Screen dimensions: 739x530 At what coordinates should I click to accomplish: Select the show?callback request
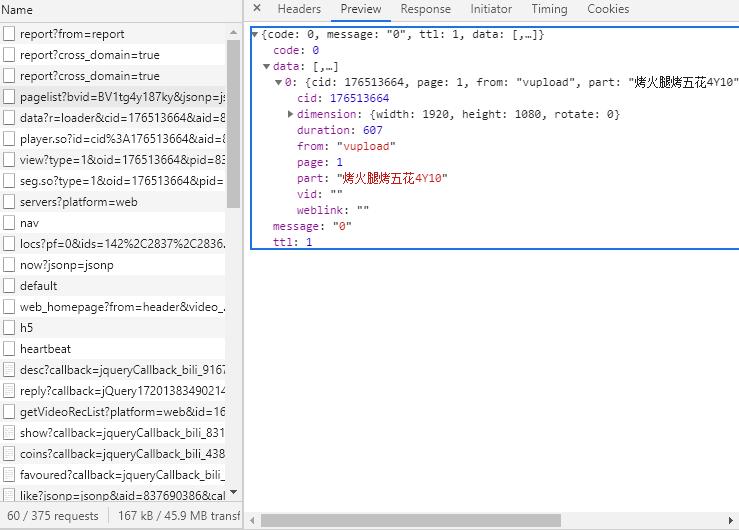(x=113, y=432)
